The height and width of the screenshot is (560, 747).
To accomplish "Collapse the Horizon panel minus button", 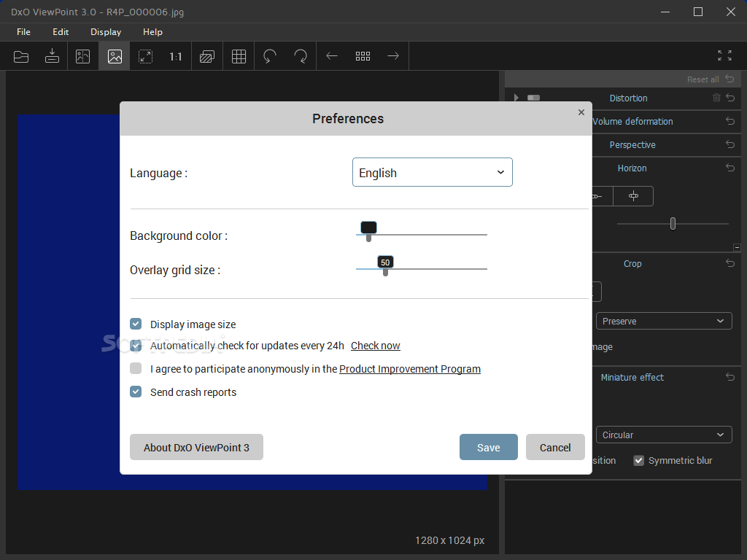I will [737, 248].
